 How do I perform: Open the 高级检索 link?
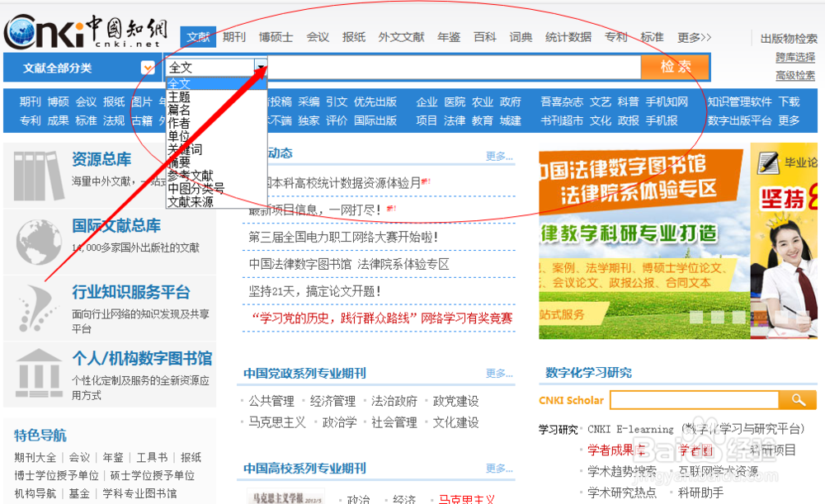point(795,75)
